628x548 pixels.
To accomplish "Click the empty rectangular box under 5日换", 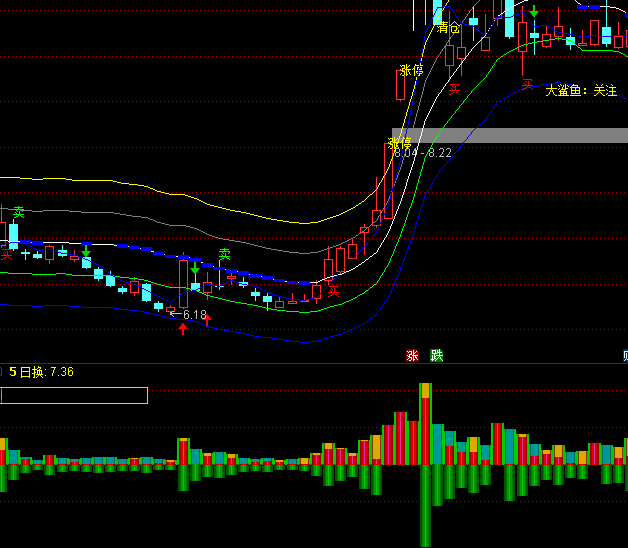I will tap(74, 395).
